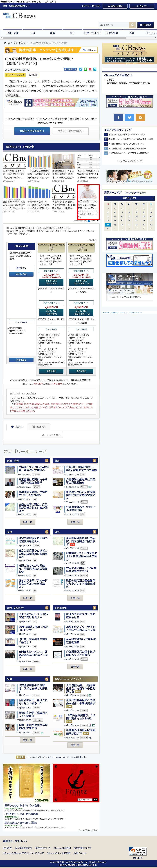Switch to the facebook comments tab

[39, 427]
